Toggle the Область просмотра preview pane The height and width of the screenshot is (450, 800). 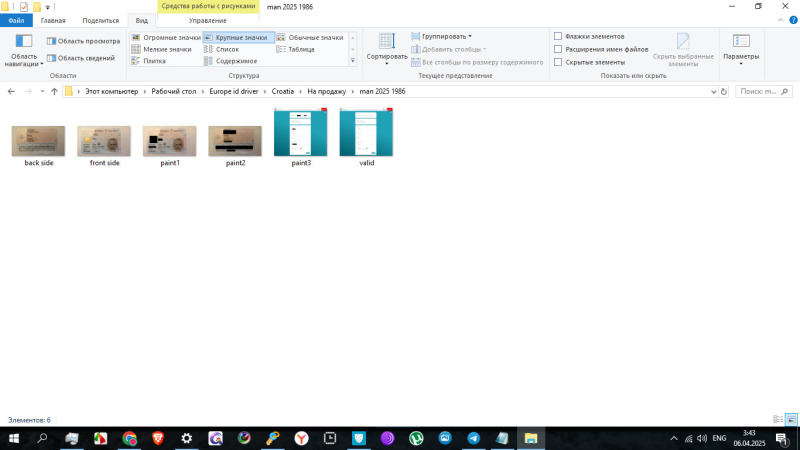pos(83,41)
